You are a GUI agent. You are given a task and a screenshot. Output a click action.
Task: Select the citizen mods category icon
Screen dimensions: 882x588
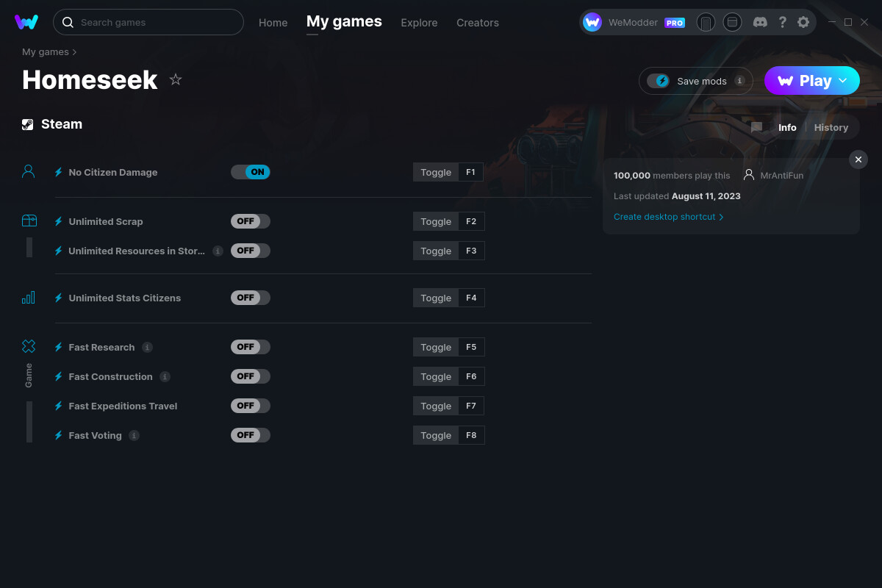point(28,171)
